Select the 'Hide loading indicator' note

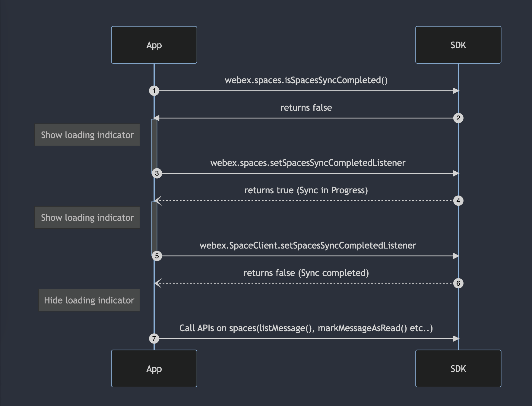[x=89, y=300]
